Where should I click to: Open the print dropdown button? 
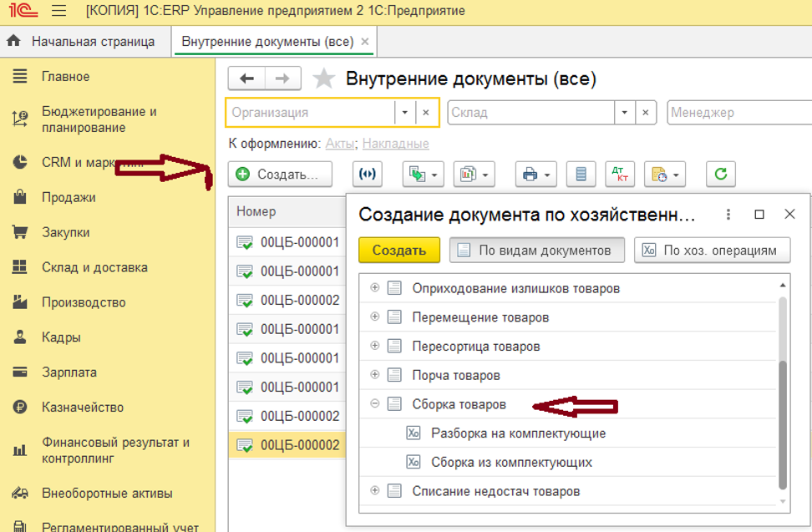536,175
